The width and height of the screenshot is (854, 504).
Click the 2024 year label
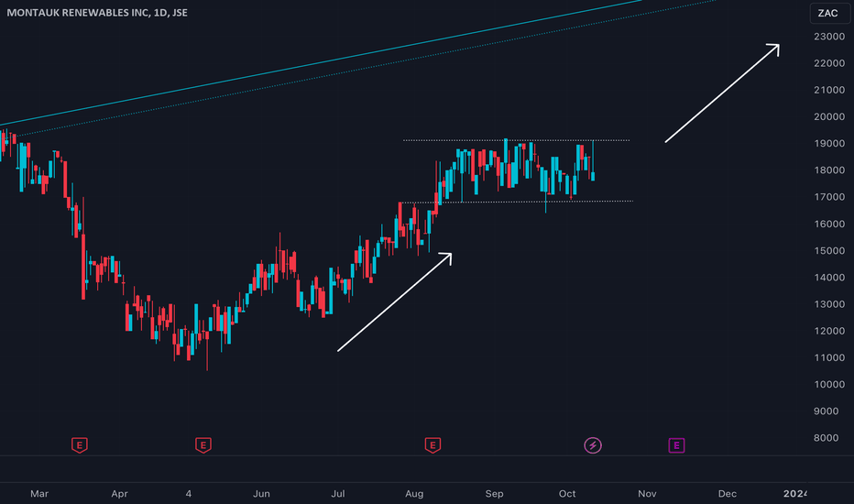pyautogui.click(x=794, y=494)
